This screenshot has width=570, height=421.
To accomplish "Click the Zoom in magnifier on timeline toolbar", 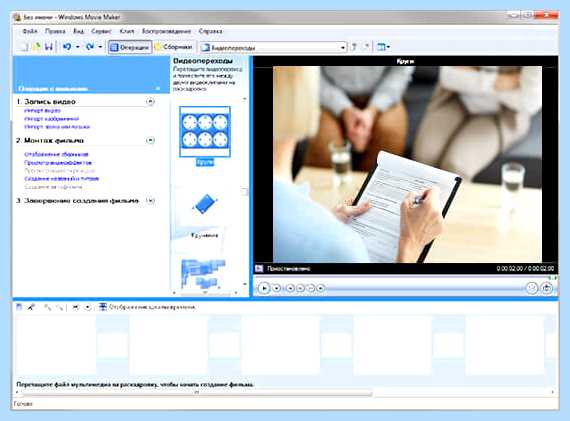I will click(47, 308).
